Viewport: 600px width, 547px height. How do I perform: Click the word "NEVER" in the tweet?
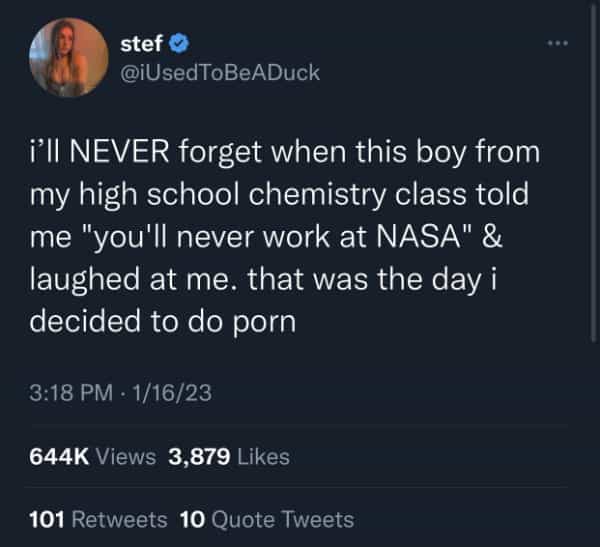point(125,155)
